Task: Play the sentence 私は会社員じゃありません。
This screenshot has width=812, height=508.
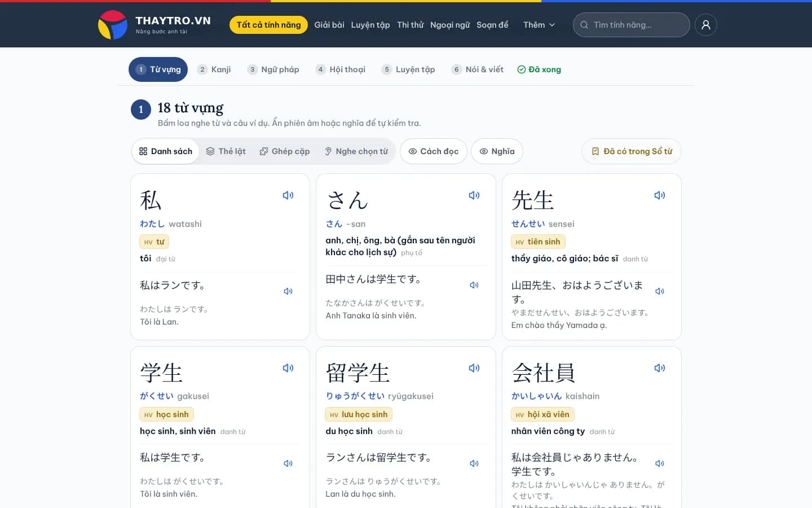Action: [660, 463]
